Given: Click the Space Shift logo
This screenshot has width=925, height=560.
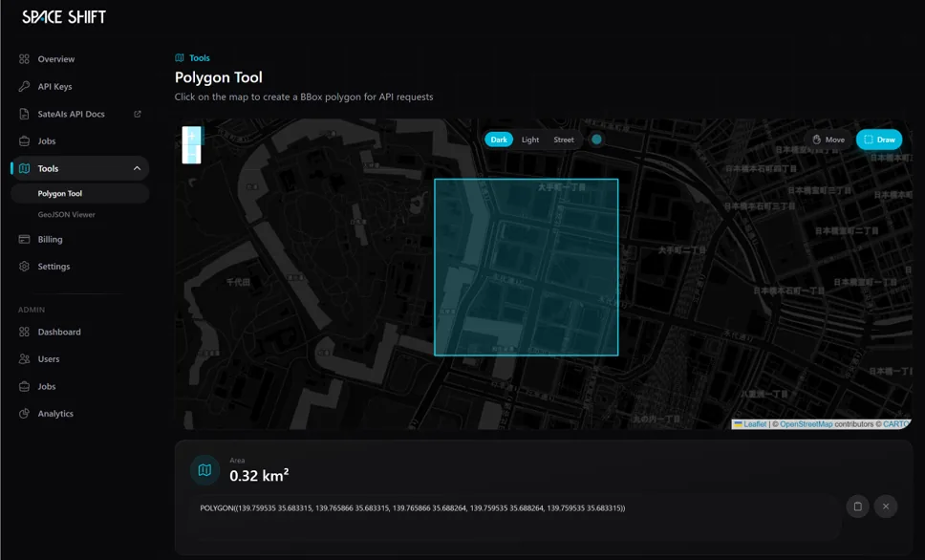Looking at the screenshot, I should point(64,17).
